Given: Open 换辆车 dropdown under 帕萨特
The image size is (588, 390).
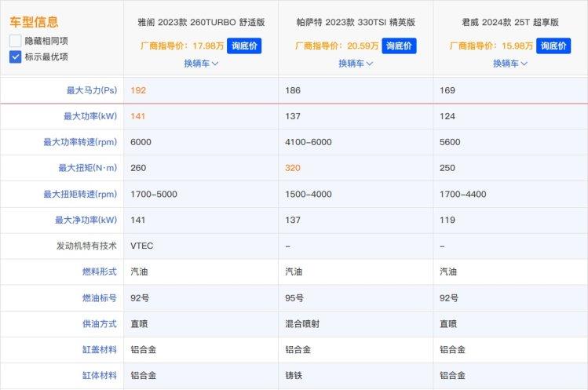Looking at the screenshot, I should 356,64.
